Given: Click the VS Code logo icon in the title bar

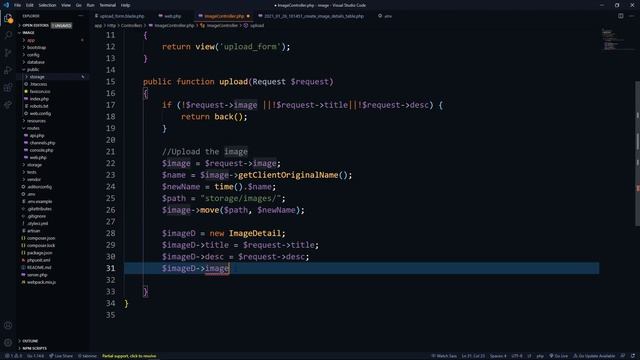Looking at the screenshot, I should point(6,5).
